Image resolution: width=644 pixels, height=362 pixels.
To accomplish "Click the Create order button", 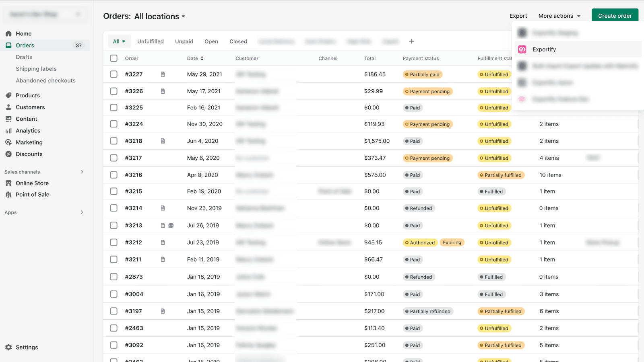I will [x=615, y=16].
